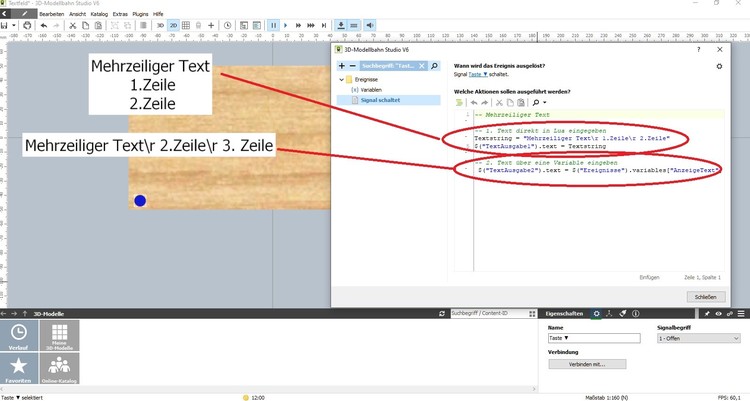750x401 pixels.
Task: Click the copy icon in the main toolbar
Action: click(x=85, y=25)
